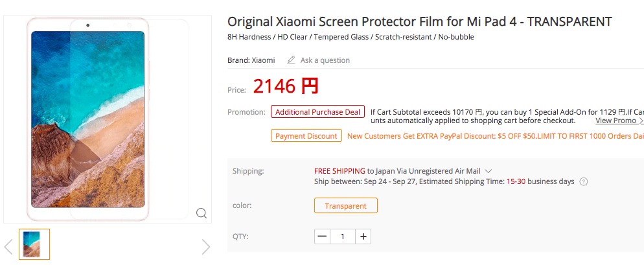Click the QTY number input field

pos(343,236)
